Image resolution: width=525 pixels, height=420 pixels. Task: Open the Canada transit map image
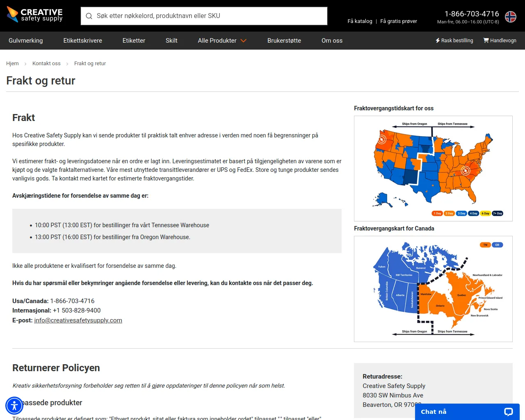point(433,289)
